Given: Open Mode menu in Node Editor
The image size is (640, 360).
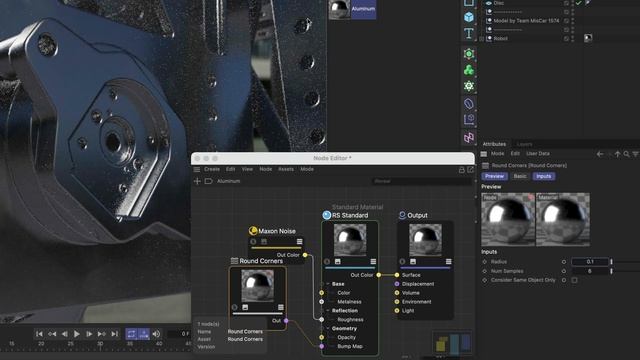Looking at the screenshot, I should 307,169.
